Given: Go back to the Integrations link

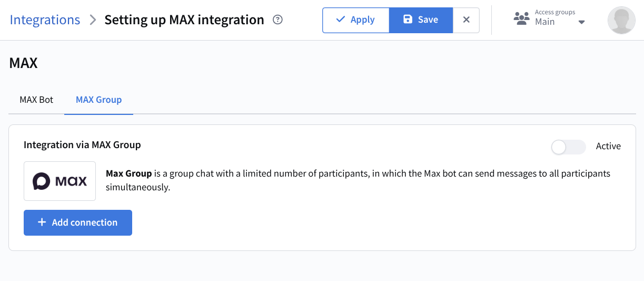Looking at the screenshot, I should pos(45,20).
